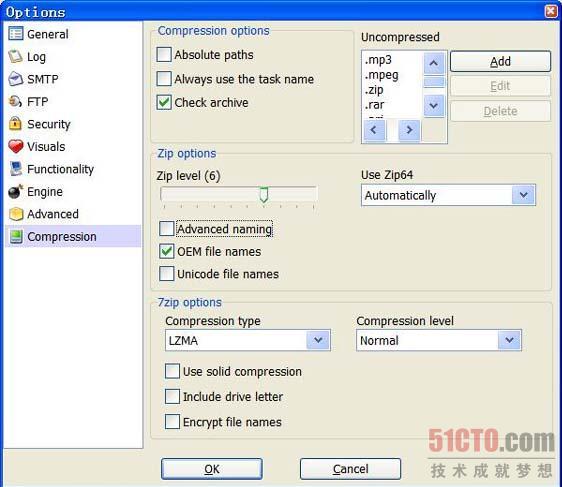Open the General settings icon
The height and width of the screenshot is (487, 562).
[16, 34]
